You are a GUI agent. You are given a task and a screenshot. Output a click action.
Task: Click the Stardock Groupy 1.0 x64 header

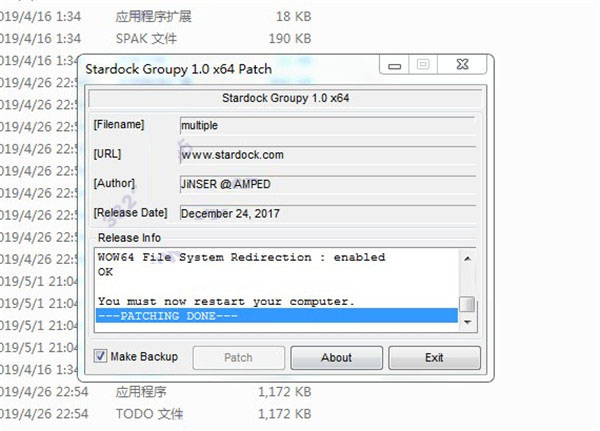click(x=285, y=98)
